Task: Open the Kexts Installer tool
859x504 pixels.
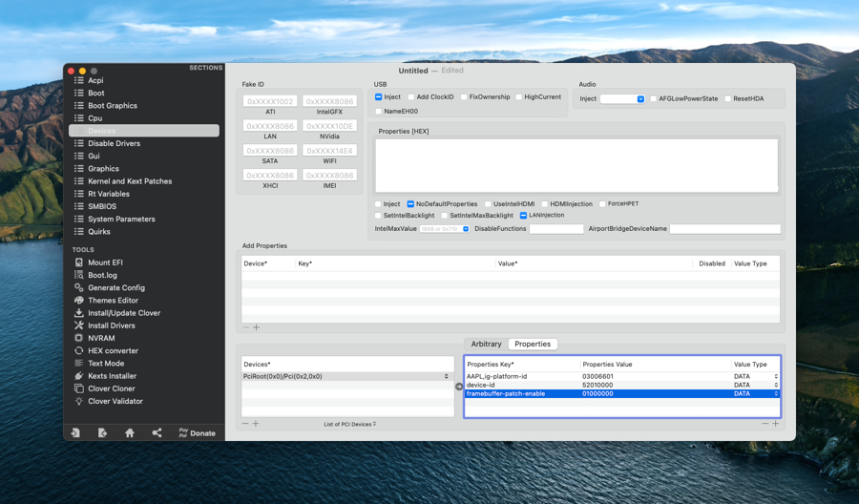Action: click(x=112, y=376)
